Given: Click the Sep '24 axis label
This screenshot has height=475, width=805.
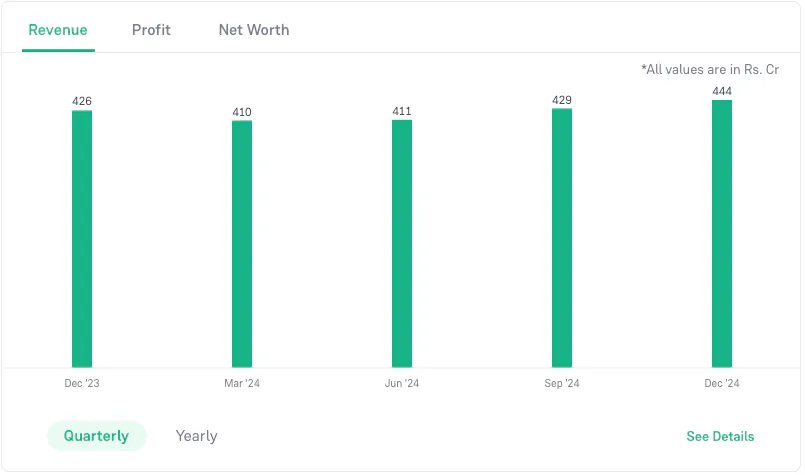Looking at the screenshot, I should 562,383.
